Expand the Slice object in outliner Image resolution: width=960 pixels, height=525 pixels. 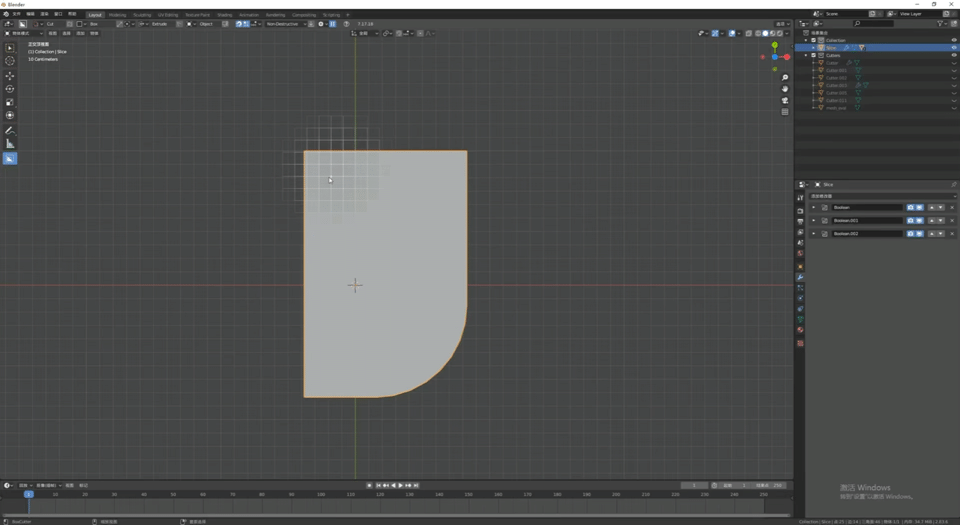click(813, 48)
